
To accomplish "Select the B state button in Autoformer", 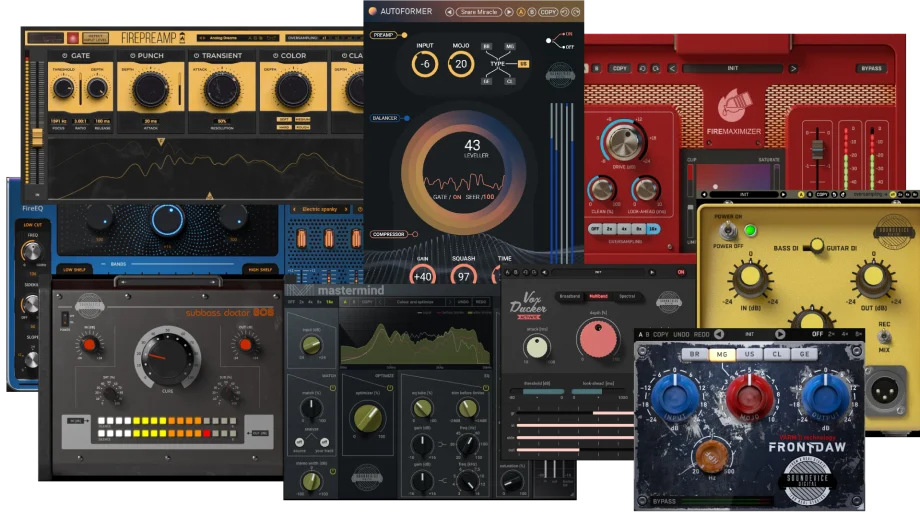I will tap(532, 12).
